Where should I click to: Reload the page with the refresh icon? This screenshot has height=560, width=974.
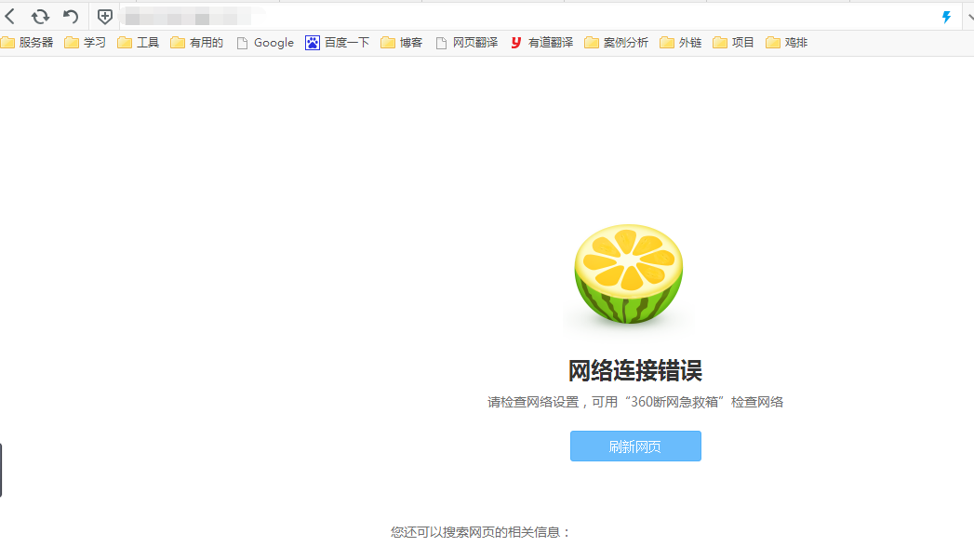point(40,17)
